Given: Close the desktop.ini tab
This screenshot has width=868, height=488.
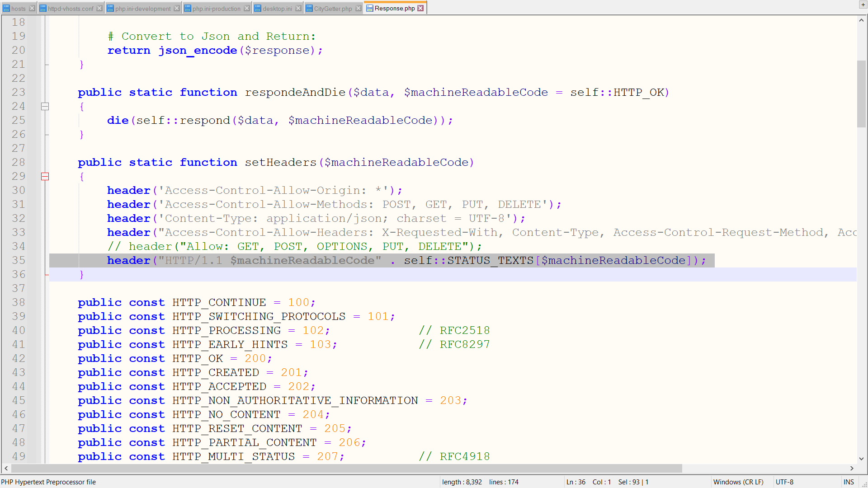Looking at the screenshot, I should 298,8.
